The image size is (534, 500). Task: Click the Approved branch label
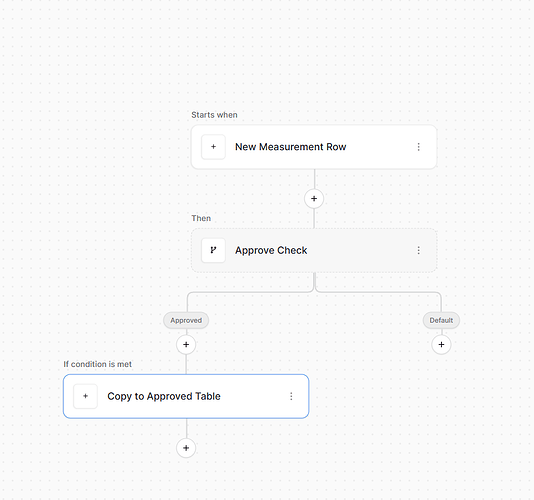186,320
